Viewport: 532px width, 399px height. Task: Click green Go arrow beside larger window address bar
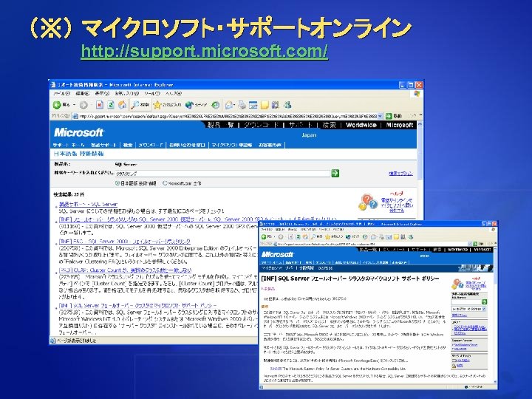(x=389, y=116)
